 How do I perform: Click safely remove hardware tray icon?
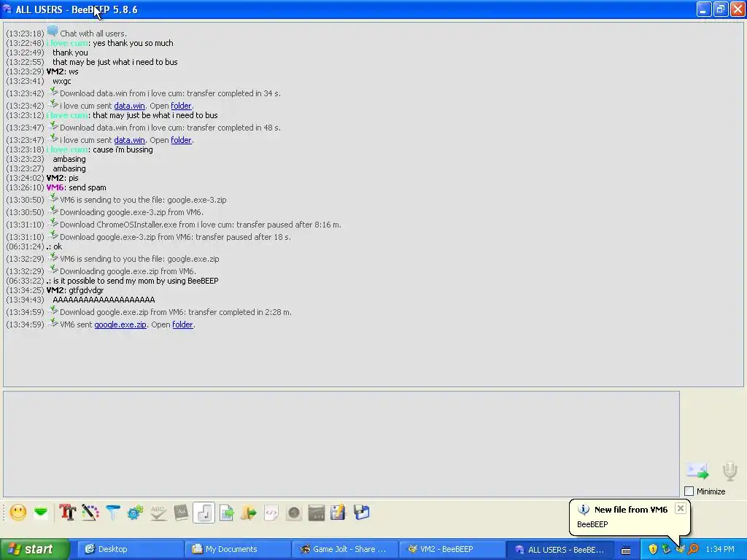667,549
